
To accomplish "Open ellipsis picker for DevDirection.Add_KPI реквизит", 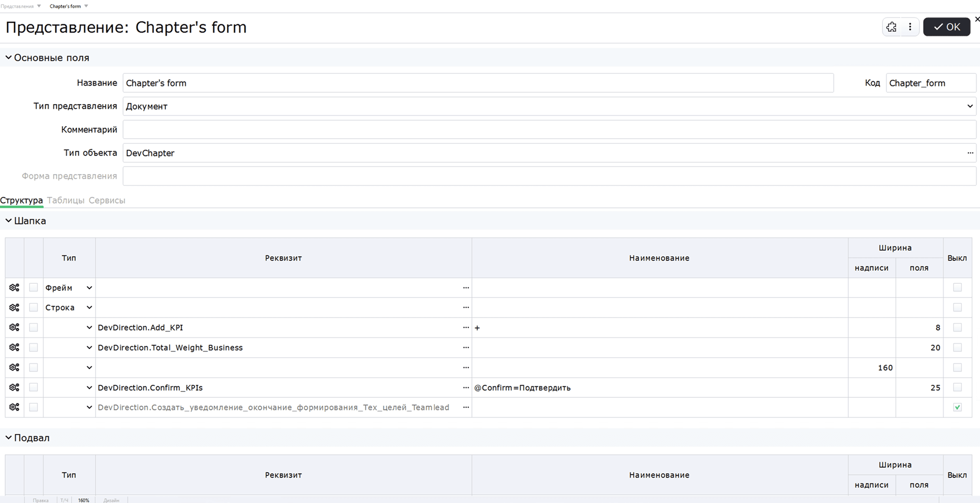I will click(x=466, y=327).
